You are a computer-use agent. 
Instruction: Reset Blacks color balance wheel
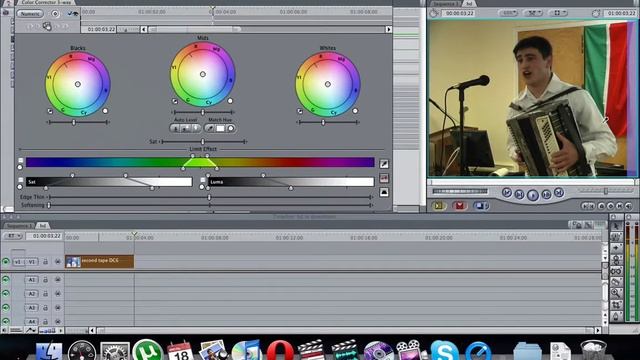click(105, 111)
